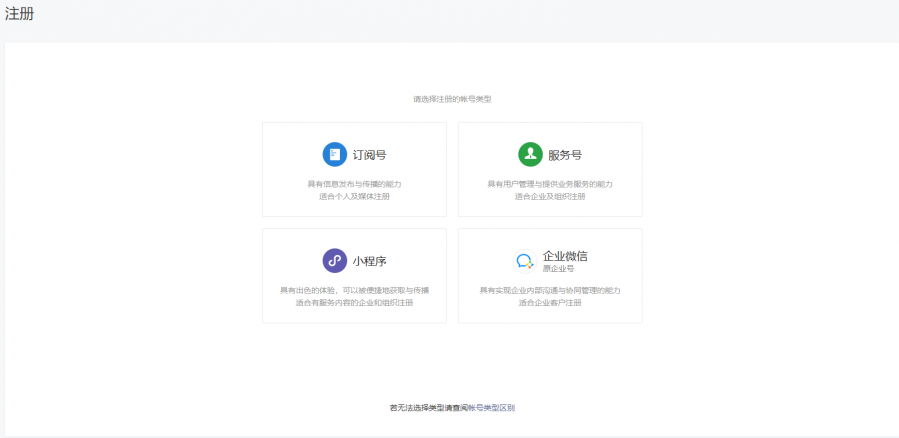Click description 具有信息发布与传播的能力
Screen dimensions: 899x438
click(354, 184)
